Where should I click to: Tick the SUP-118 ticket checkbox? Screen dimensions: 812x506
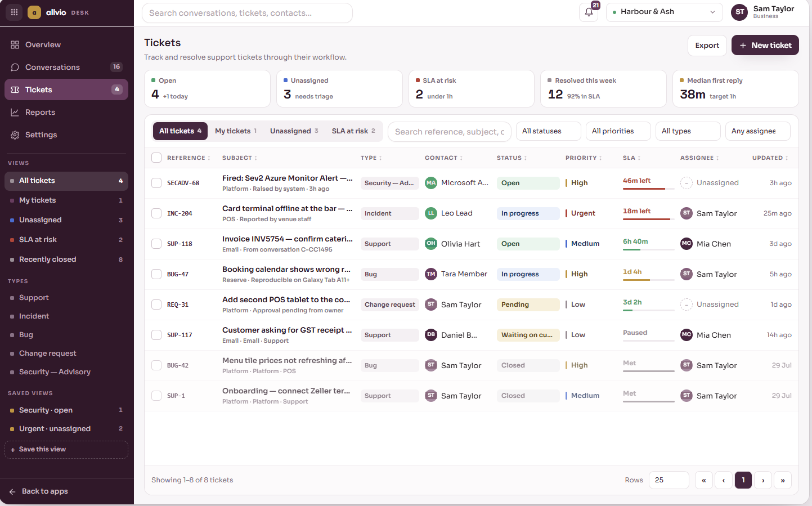156,244
